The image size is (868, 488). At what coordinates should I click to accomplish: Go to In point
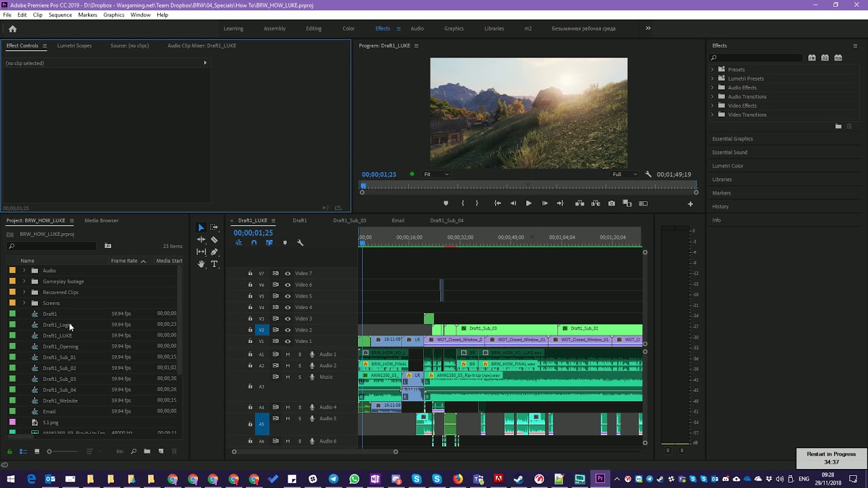(x=497, y=203)
